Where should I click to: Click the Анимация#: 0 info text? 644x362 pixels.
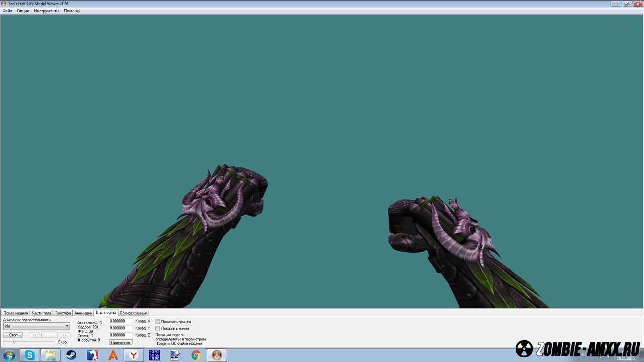coord(90,323)
